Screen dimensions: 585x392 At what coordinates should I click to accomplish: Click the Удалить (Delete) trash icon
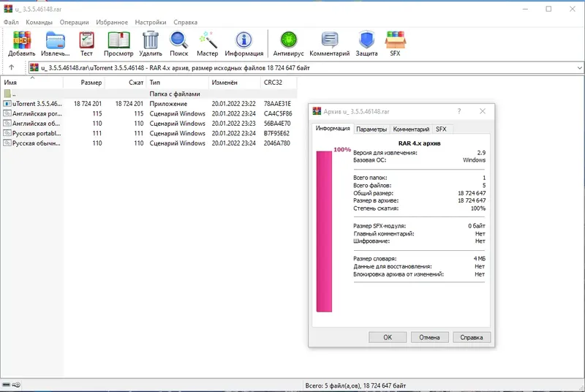(x=151, y=40)
